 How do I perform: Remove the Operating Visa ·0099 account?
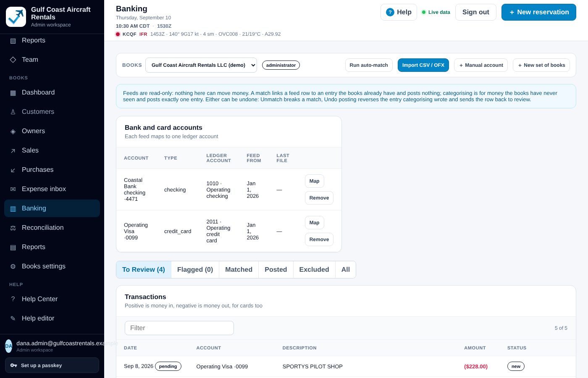[x=319, y=239]
